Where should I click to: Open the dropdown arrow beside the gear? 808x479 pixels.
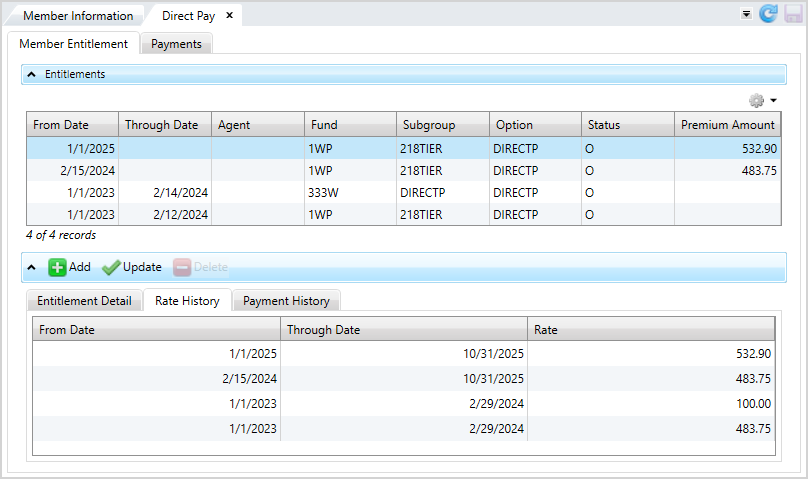(773, 101)
